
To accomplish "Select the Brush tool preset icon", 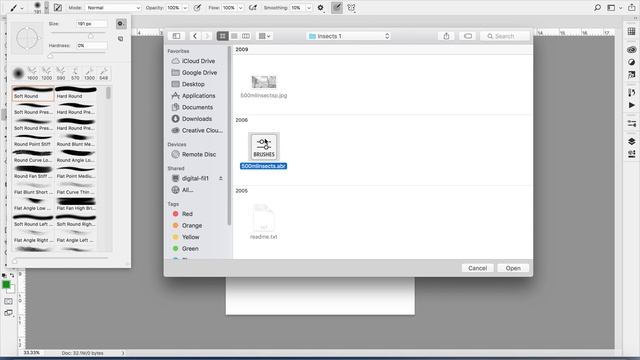I will tap(14, 8).
